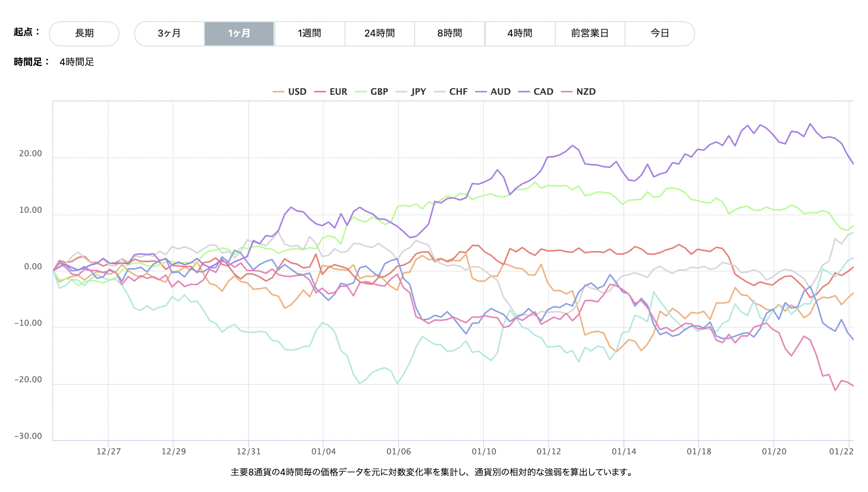The image size is (868, 492).
Task: Toggle GBP series in chart legend
Action: (x=372, y=92)
